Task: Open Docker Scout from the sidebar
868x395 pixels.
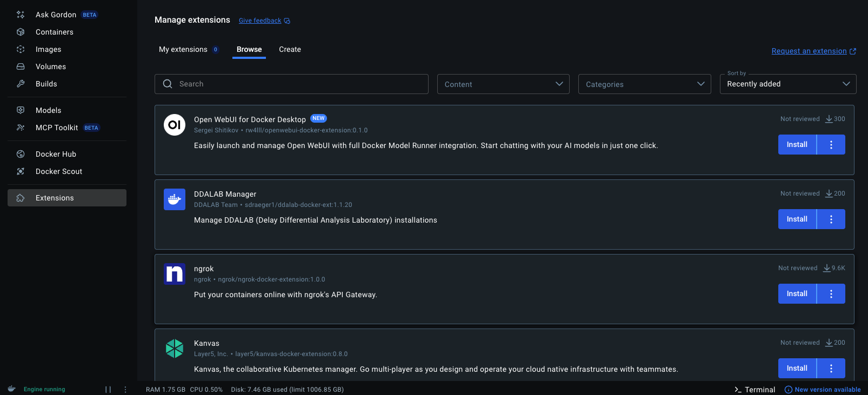Action: pyautogui.click(x=58, y=171)
